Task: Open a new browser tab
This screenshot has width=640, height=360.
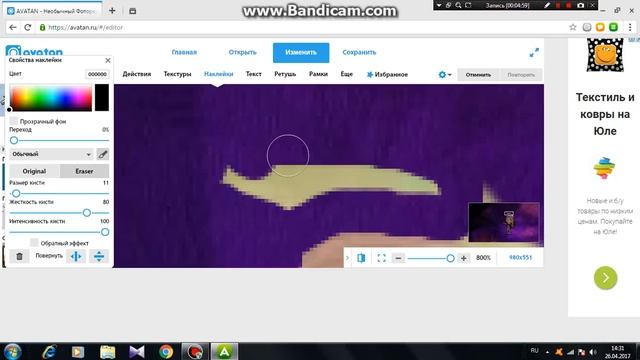Action: click(112, 11)
